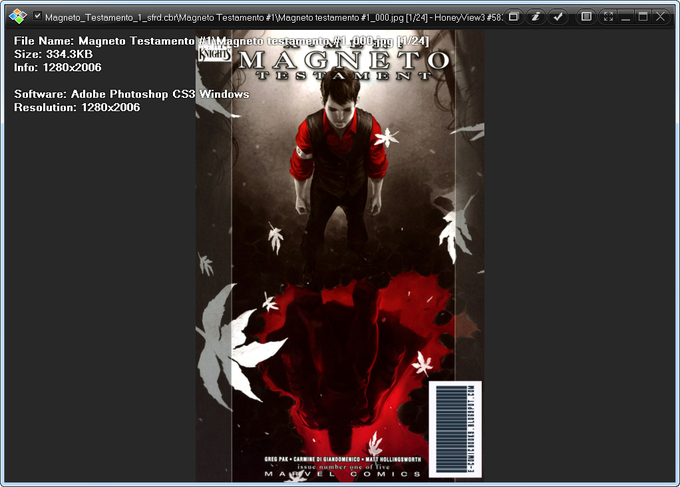The image size is (680, 487).
Task: Toggle the checkbox beside the file title
Action: pyautogui.click(x=37, y=16)
